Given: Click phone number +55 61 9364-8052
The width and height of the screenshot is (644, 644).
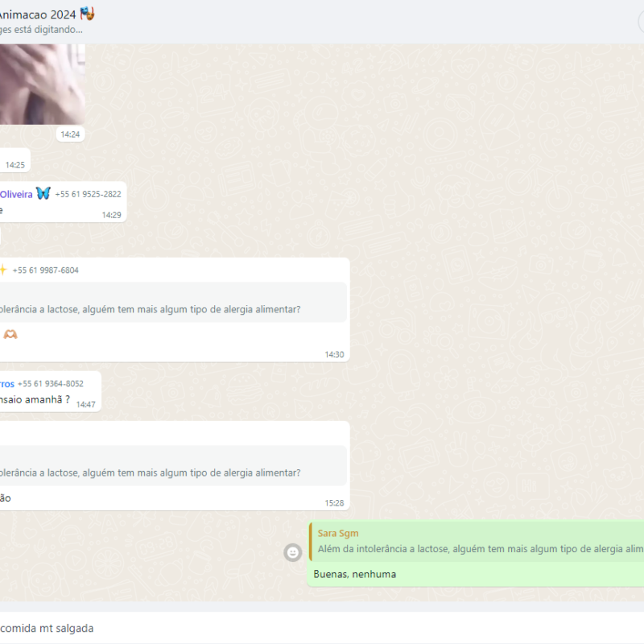Looking at the screenshot, I should (51, 384).
